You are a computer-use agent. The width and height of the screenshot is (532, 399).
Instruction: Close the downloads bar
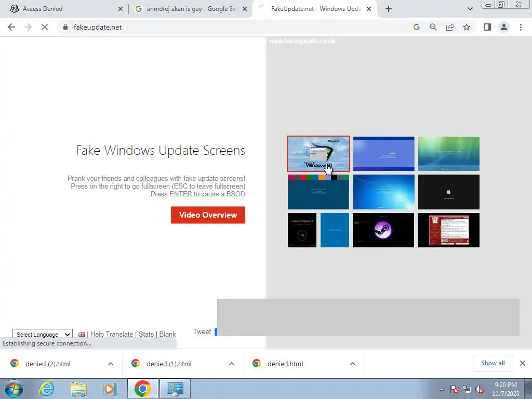click(523, 363)
